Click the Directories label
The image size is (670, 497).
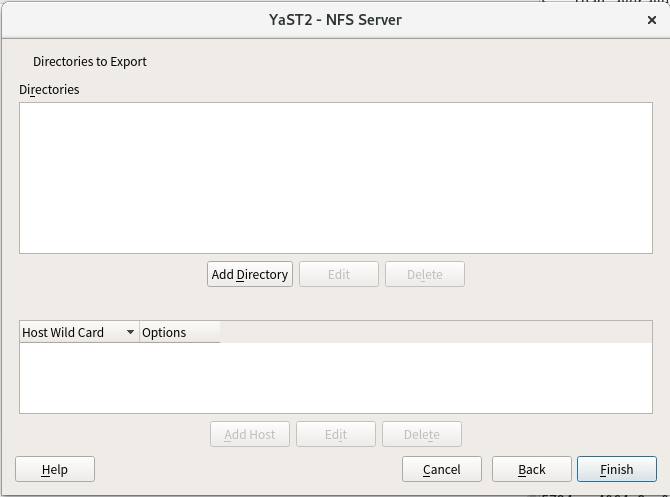pos(49,89)
